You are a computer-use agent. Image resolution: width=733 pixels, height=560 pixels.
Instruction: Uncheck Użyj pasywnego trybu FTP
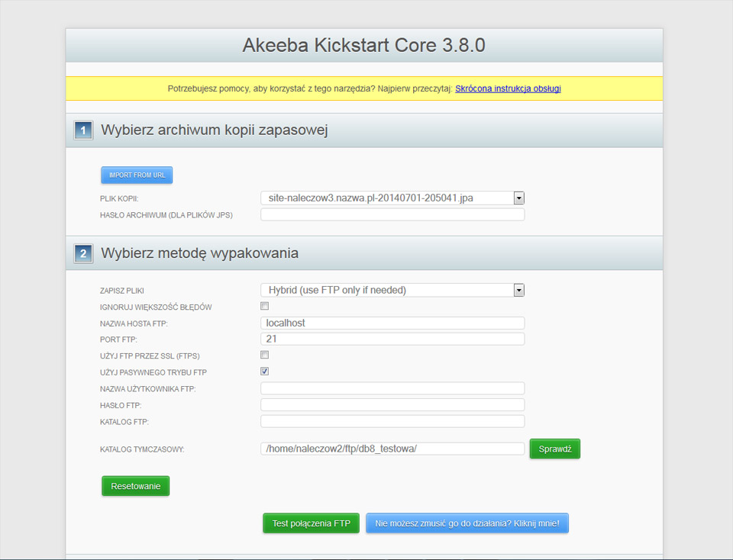pos(265,372)
